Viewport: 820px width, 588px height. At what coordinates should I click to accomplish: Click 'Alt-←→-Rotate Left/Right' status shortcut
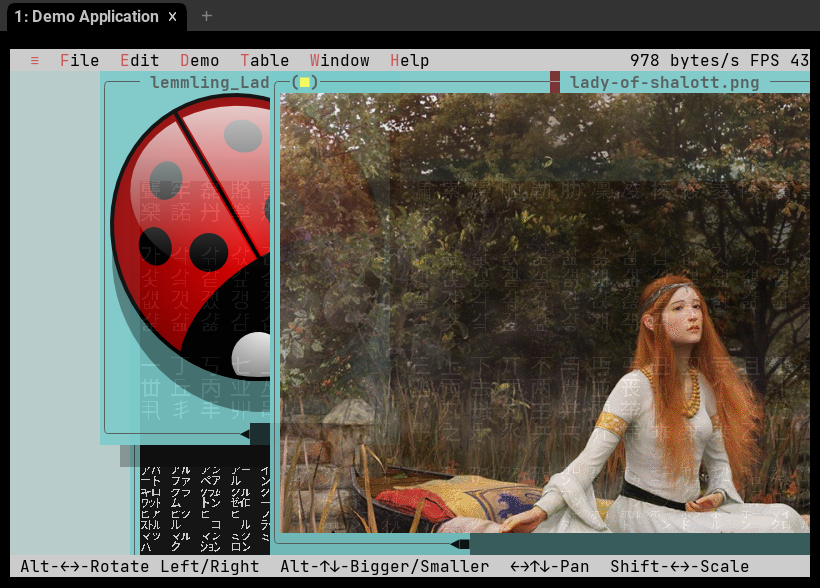click(140, 567)
